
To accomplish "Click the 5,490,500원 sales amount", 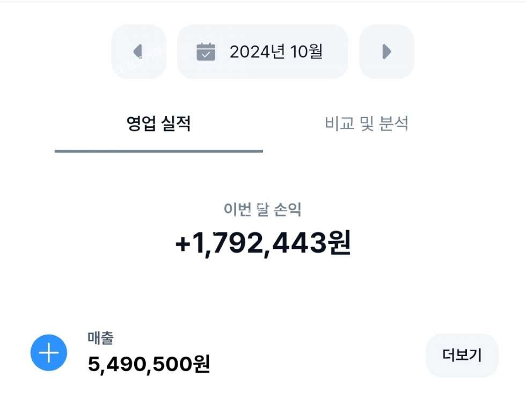I will click(x=149, y=365).
